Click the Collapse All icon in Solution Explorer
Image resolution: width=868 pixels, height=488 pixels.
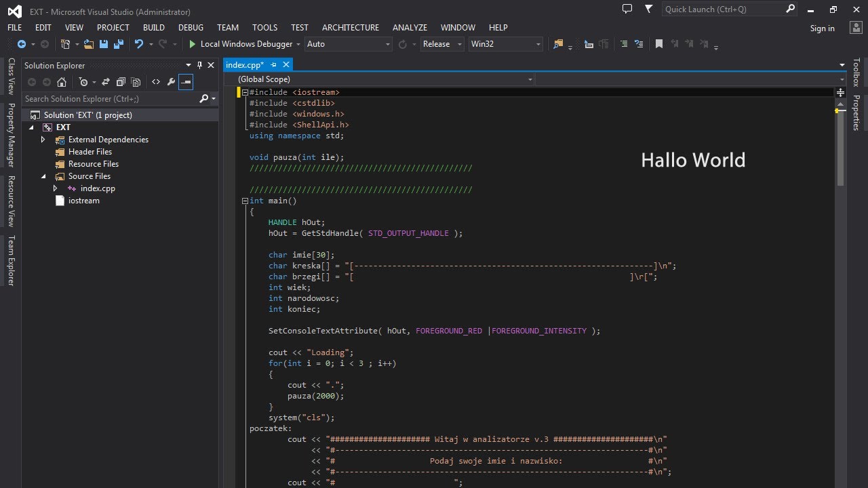(121, 82)
